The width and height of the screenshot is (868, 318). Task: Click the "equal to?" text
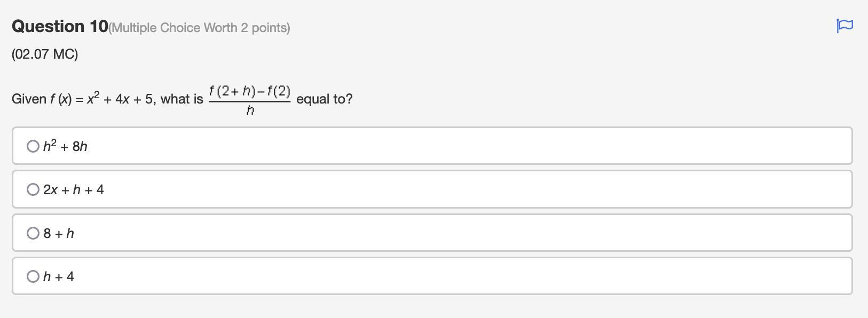point(324,99)
